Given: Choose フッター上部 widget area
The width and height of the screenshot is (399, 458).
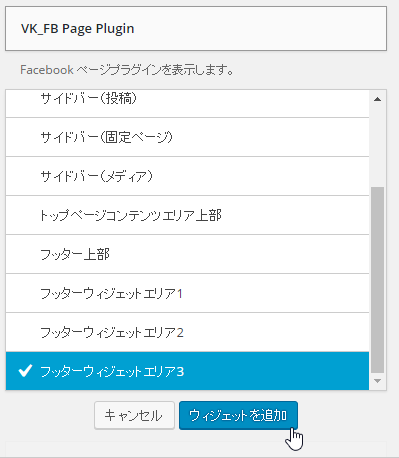Looking at the screenshot, I should point(187,254).
